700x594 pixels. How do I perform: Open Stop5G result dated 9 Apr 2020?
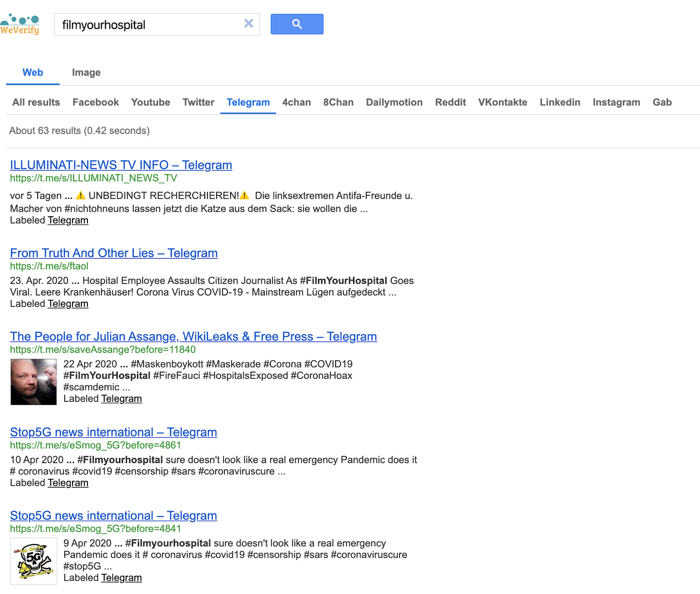(113, 516)
